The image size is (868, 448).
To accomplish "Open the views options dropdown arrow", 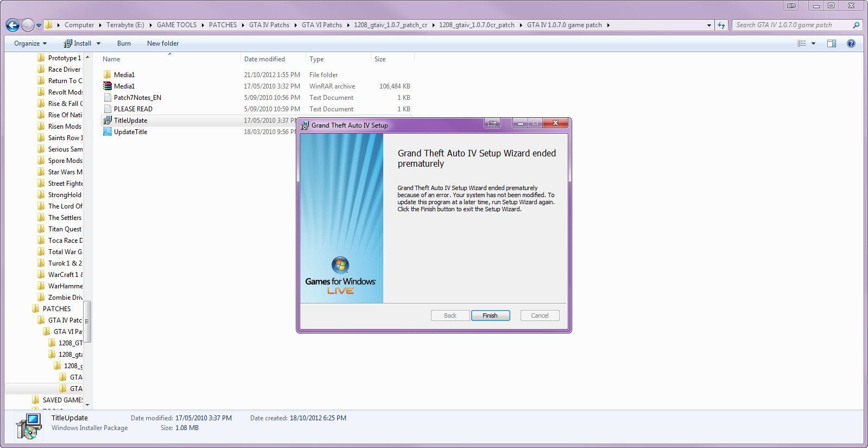I will [x=813, y=43].
